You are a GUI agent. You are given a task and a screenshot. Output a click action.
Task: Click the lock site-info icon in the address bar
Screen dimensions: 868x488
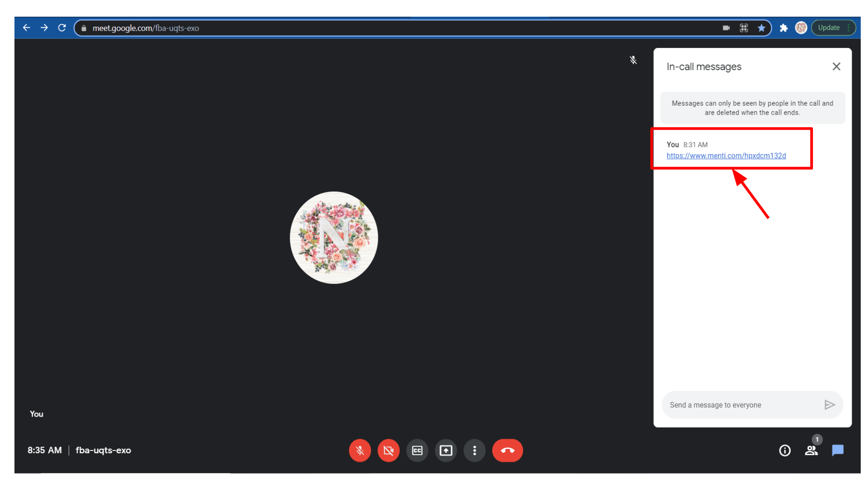point(84,28)
